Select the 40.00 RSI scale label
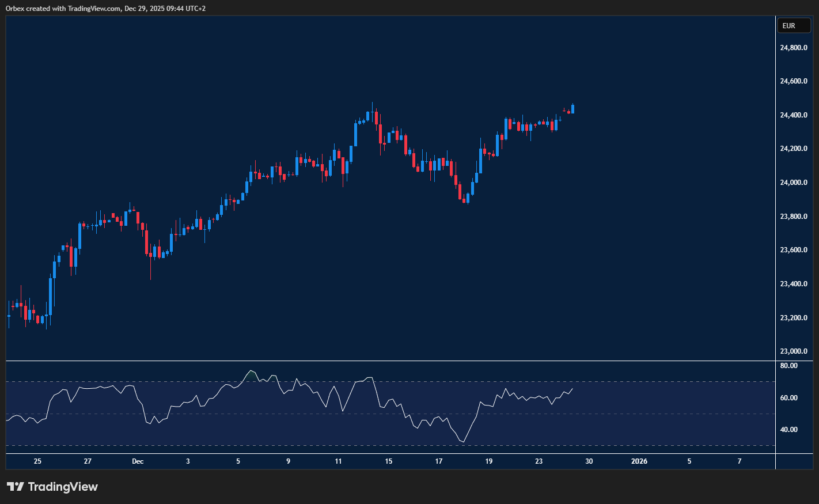819x504 pixels. [x=789, y=430]
